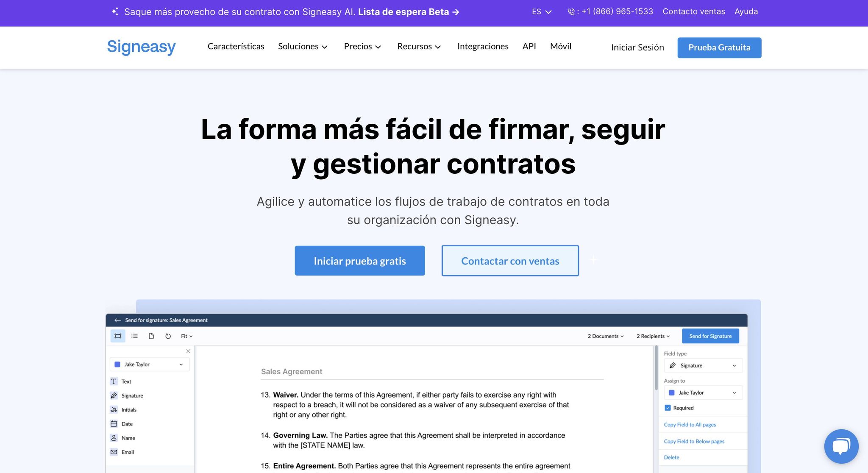Click the rotate/refresh icon in toolbar
The image size is (868, 473).
pos(168,336)
